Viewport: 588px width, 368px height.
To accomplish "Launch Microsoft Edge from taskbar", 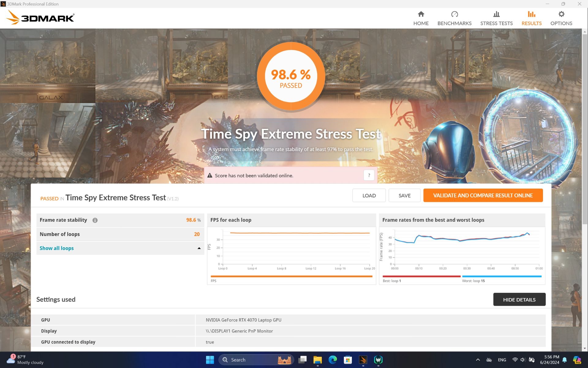I will pos(333,360).
